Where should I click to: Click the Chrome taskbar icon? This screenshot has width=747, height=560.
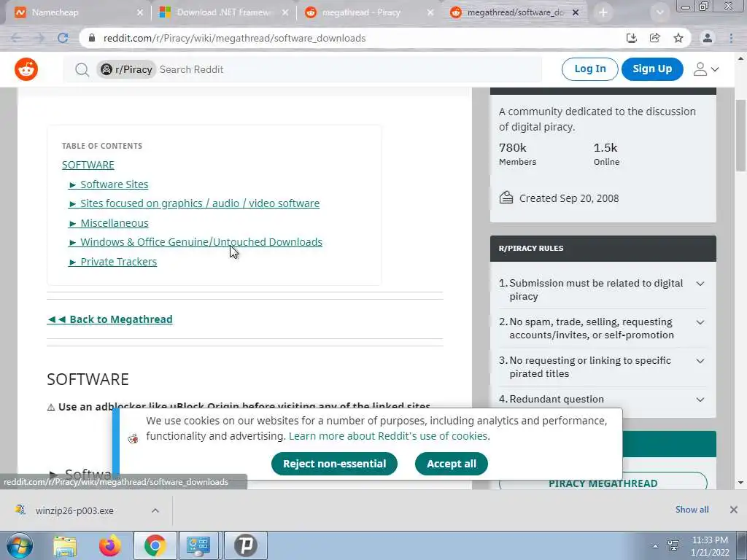(155, 545)
